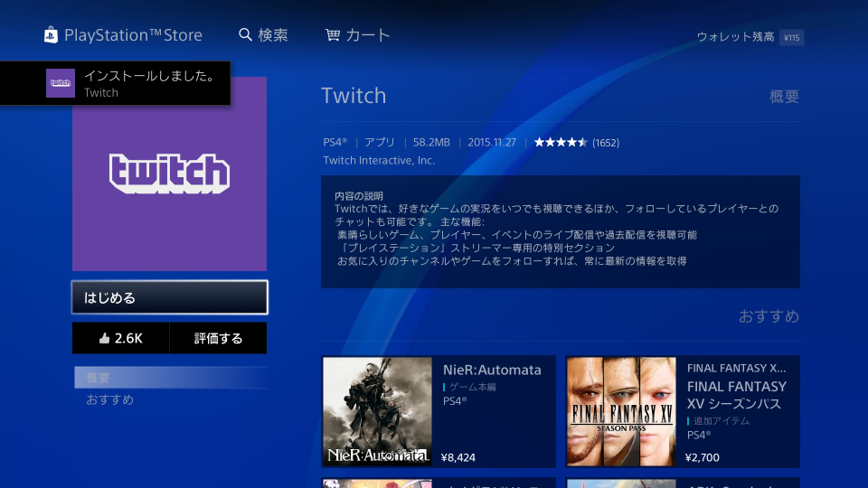The height and width of the screenshot is (488, 868).
Task: Click the 追加アイテム label
Action: point(722,421)
